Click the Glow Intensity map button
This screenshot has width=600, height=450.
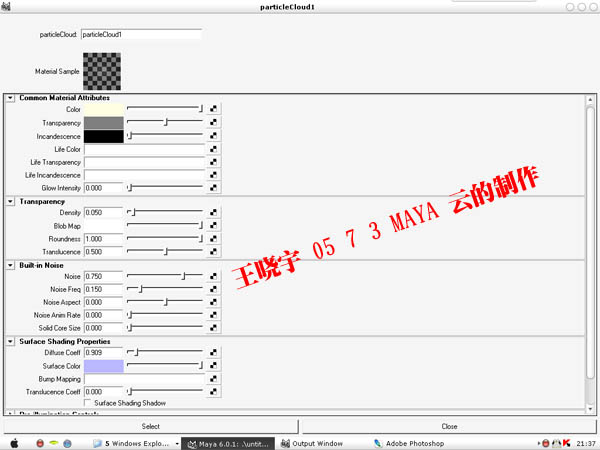point(214,188)
